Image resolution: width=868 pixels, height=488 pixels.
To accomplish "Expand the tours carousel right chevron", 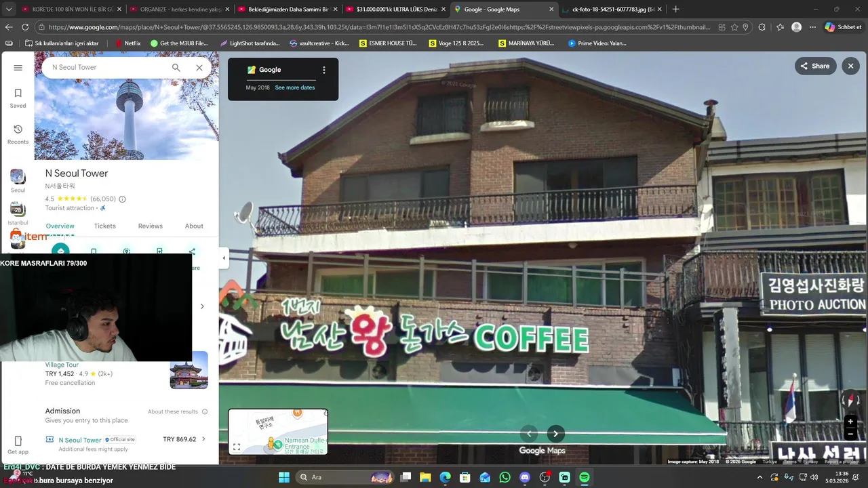I will 202,306.
